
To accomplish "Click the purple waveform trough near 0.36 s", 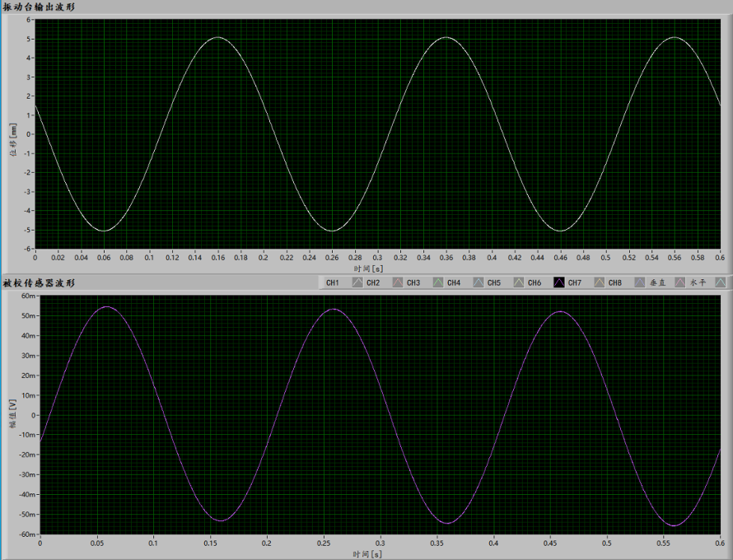I will click(x=448, y=523).
